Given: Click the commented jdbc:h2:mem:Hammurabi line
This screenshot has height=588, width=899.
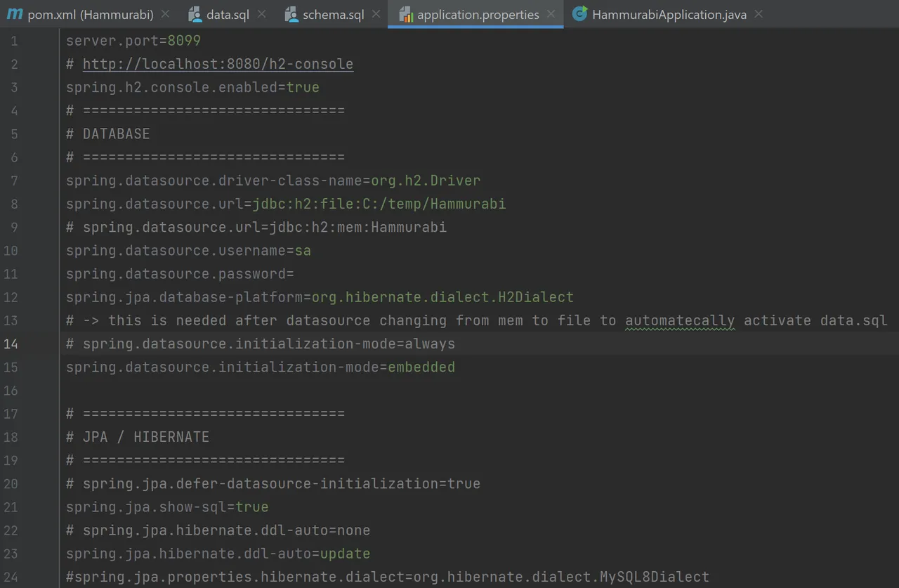Looking at the screenshot, I should (x=256, y=227).
